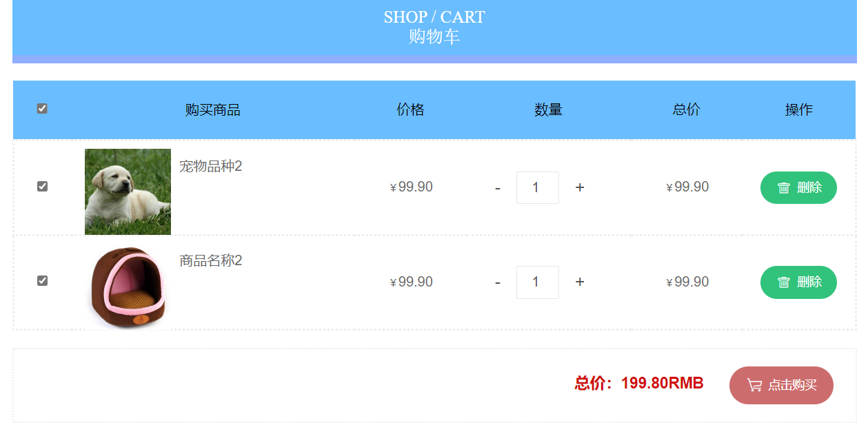Click the plus sign for 商品名称2 quantity
The image size is (868, 436).
(x=580, y=282)
